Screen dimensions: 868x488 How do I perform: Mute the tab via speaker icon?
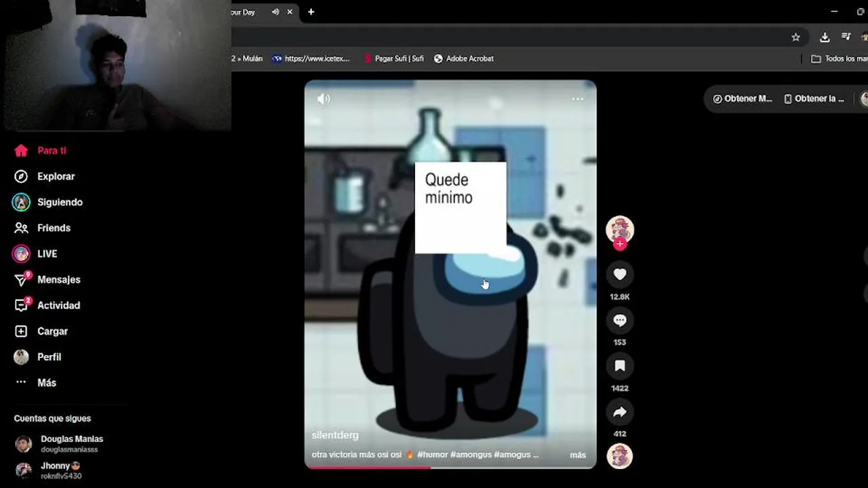(275, 12)
